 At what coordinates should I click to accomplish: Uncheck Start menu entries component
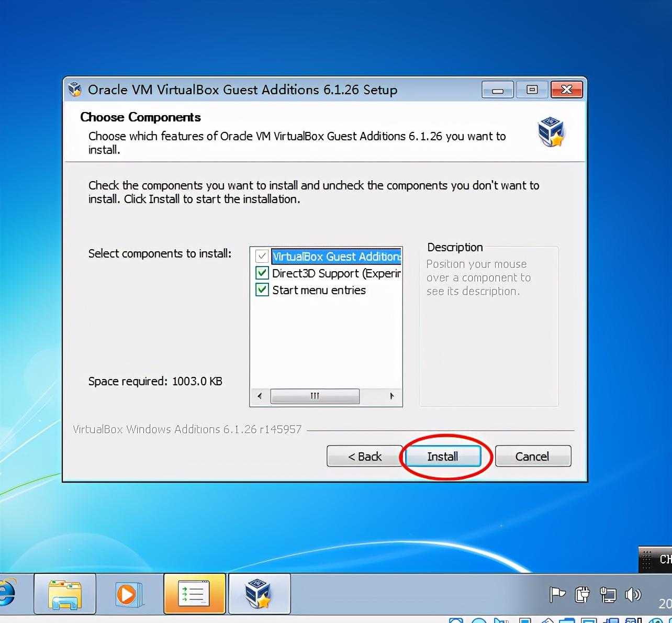pos(262,290)
